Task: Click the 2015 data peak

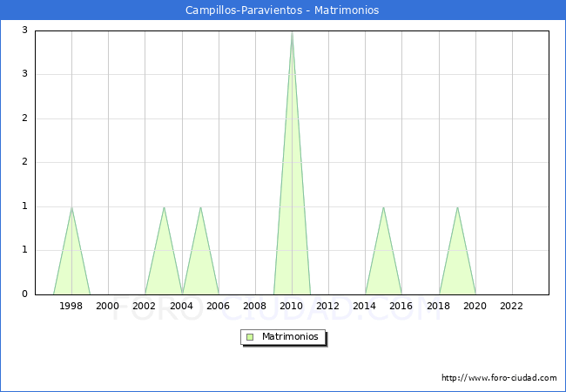Action: [x=383, y=208]
